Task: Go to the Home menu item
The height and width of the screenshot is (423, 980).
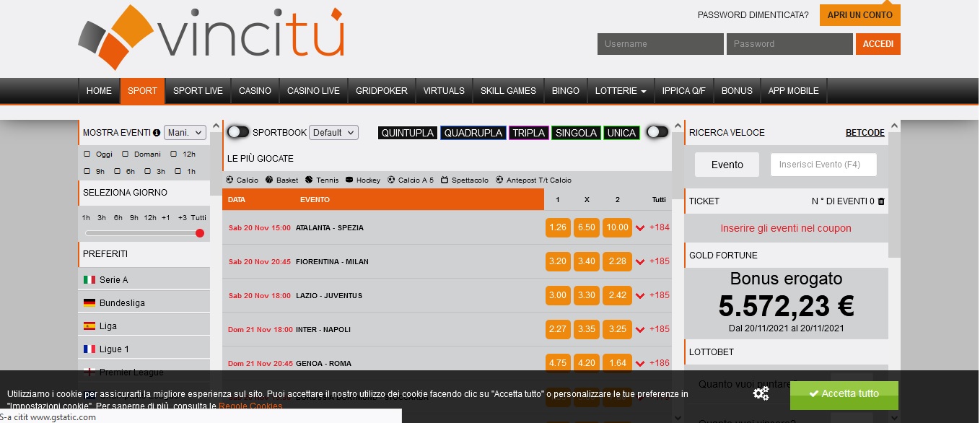Action: tap(99, 91)
